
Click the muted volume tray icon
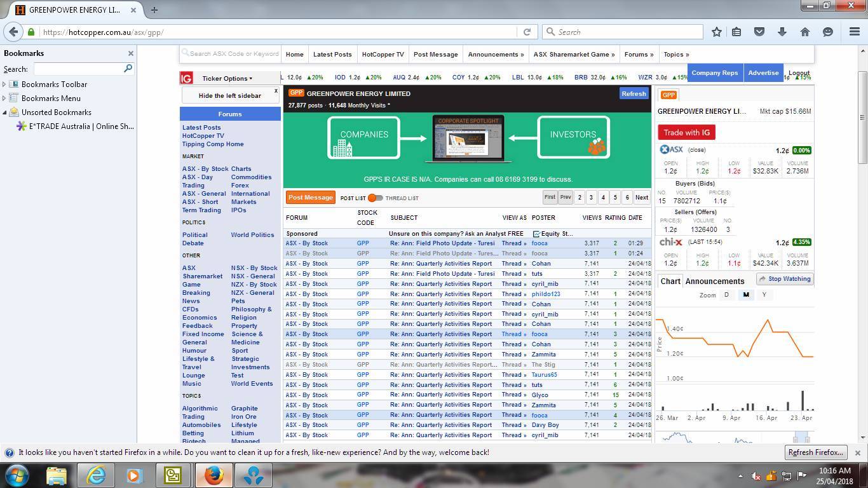tap(756, 475)
